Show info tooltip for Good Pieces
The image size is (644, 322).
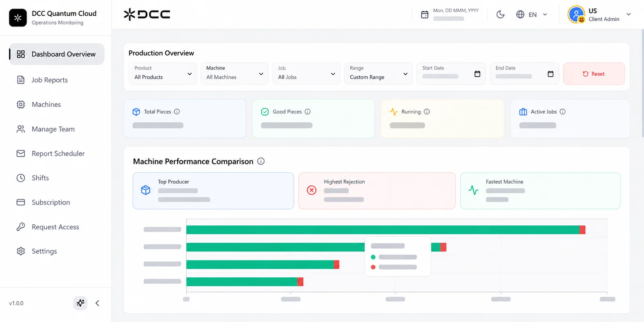click(x=308, y=111)
